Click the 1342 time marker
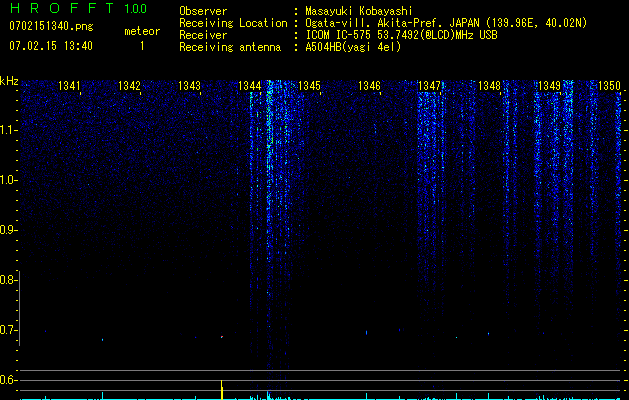The image size is (629, 400). click(x=129, y=86)
